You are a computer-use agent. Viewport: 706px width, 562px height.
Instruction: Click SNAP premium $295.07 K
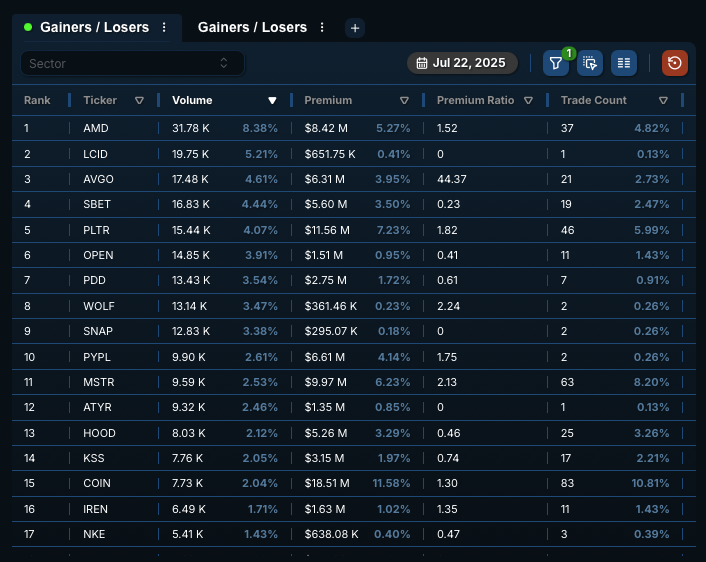[331, 331]
